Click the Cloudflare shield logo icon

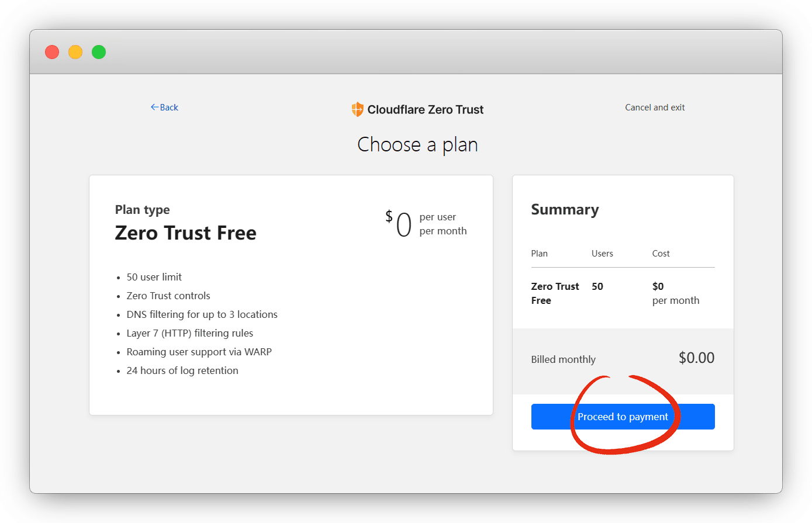357,109
